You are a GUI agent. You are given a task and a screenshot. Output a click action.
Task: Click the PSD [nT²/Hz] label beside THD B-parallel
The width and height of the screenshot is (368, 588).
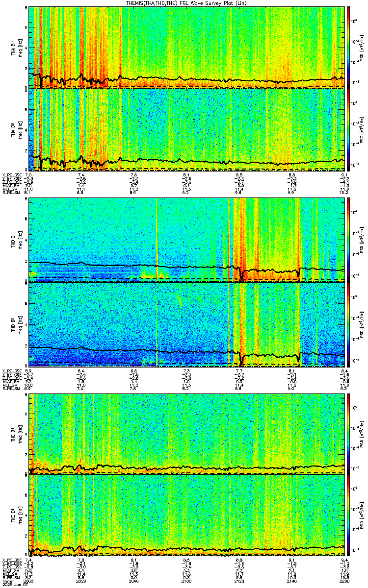point(363,324)
